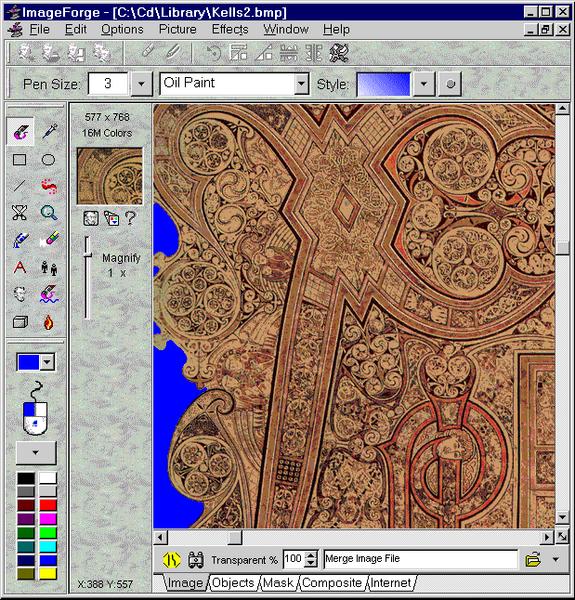Toggle the round button next to Style
Viewport: 575px width, 600px height.
click(450, 84)
